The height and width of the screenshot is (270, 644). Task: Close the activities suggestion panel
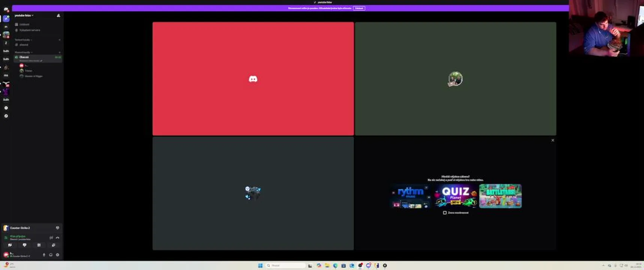(552, 140)
